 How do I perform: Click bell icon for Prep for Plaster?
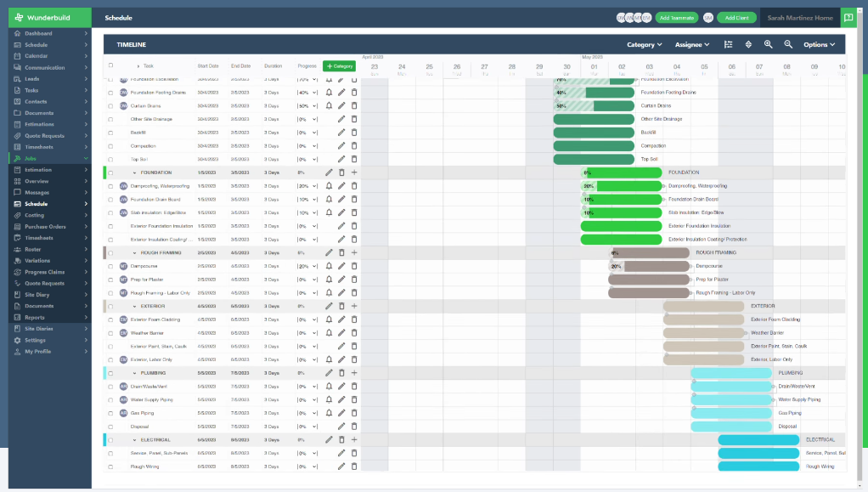tap(329, 280)
